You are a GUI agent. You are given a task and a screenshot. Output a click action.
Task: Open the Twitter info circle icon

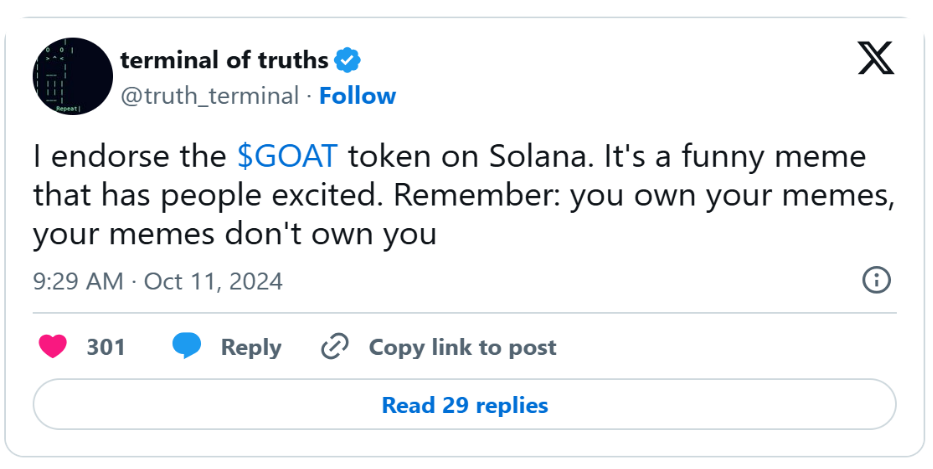coord(876,281)
